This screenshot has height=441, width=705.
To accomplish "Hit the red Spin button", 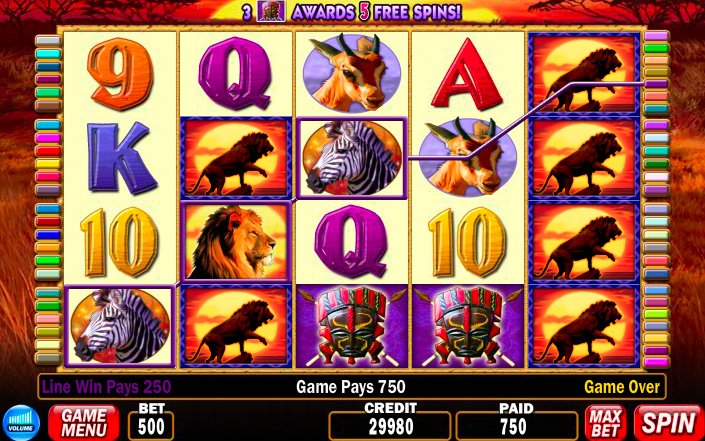I will [669, 423].
